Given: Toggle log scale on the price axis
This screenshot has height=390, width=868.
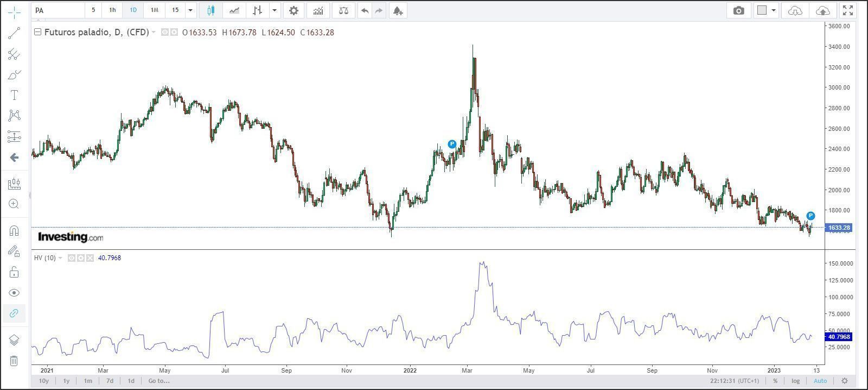Looking at the screenshot, I should (x=795, y=381).
